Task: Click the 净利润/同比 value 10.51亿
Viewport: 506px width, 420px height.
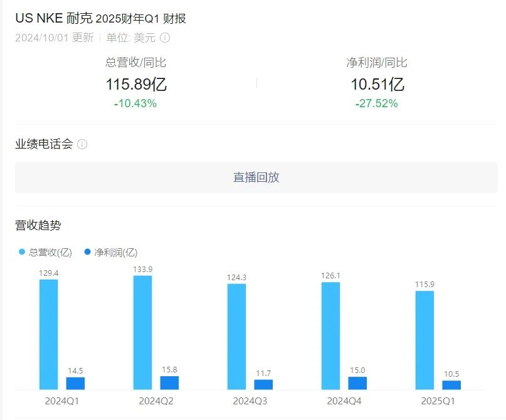Action: [x=377, y=84]
